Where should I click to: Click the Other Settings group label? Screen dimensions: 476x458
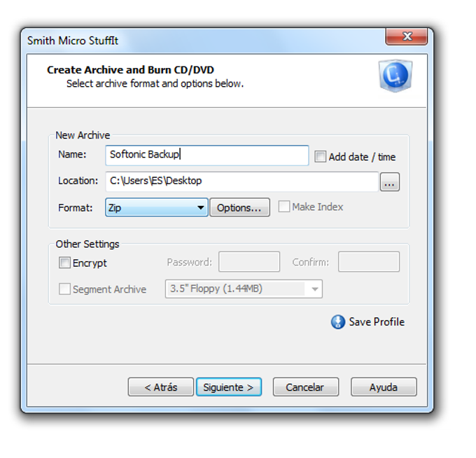pos(87,244)
